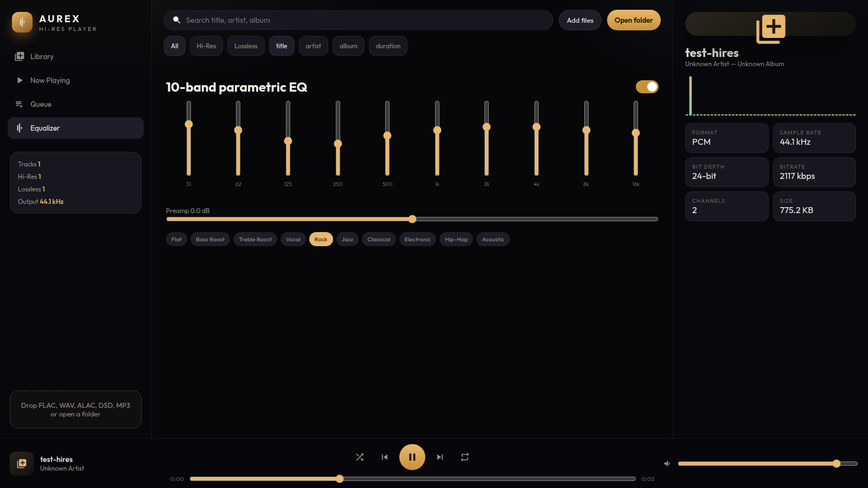Screen dimensions: 868x488
Task: Click the Preamp slider handle
Action: (x=412, y=219)
